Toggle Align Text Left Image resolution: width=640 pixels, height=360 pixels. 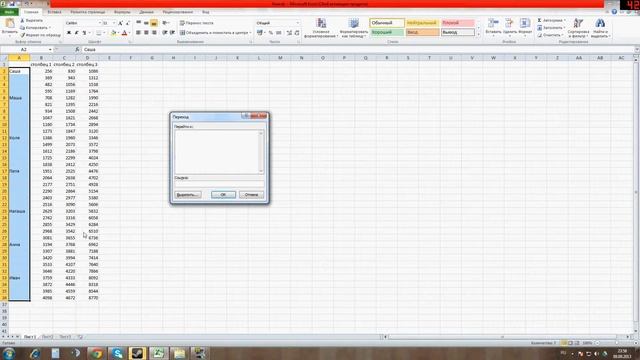[x=139, y=33]
